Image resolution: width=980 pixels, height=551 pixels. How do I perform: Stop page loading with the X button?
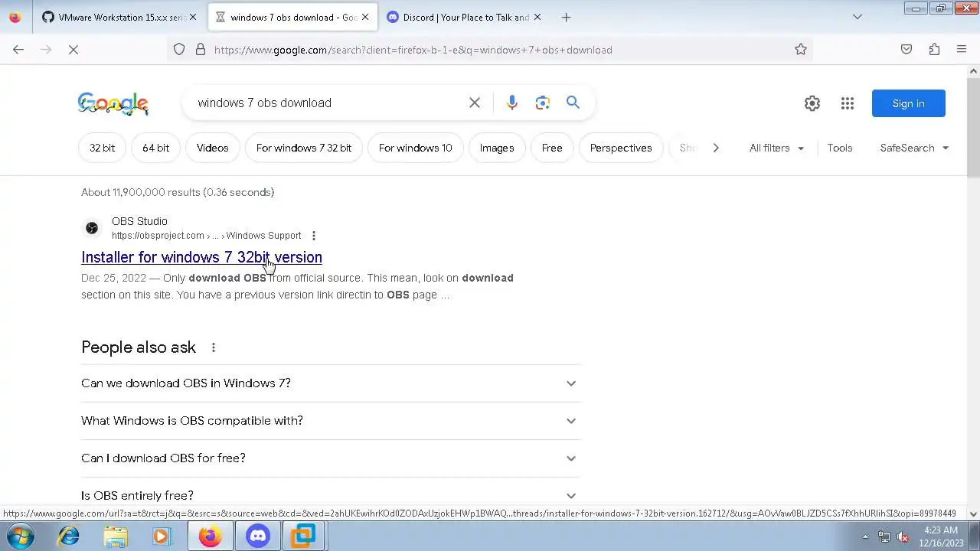tap(73, 50)
